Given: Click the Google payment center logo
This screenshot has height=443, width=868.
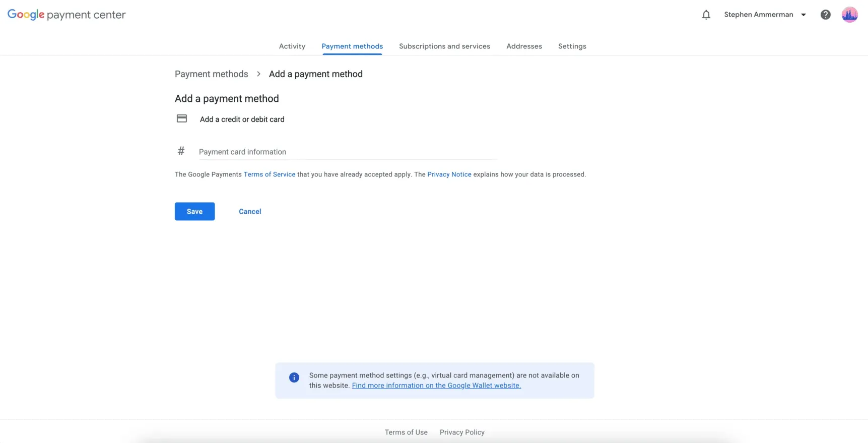Looking at the screenshot, I should pos(66,15).
